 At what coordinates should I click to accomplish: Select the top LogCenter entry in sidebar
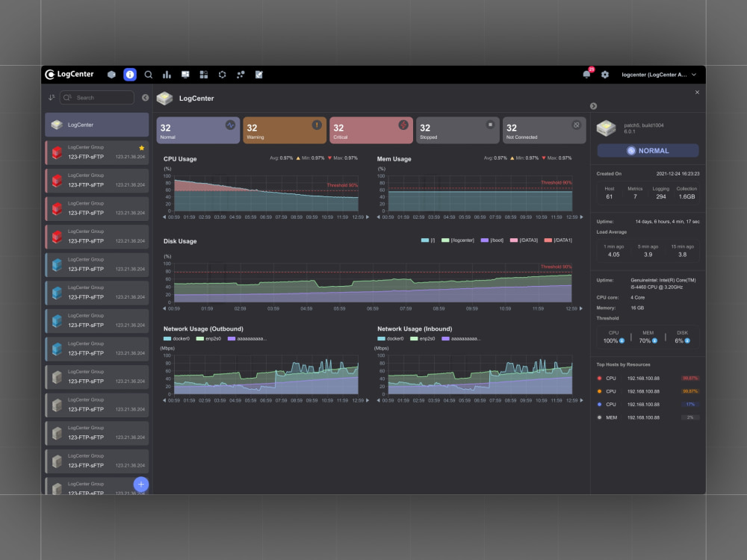pyautogui.click(x=96, y=125)
